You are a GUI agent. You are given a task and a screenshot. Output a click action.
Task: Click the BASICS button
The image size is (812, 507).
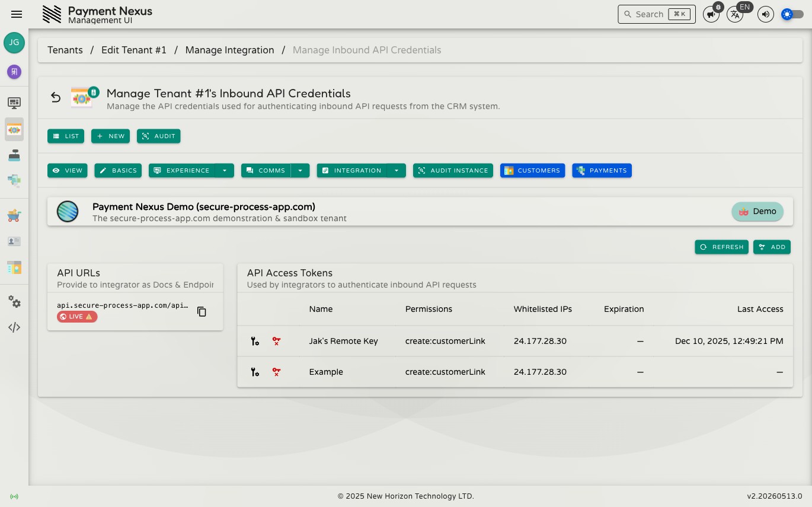(118, 170)
